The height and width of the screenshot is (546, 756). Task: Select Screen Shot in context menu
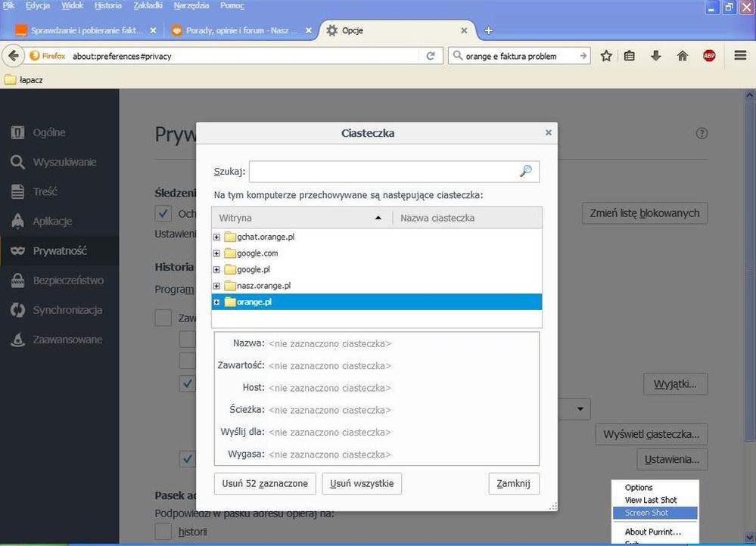click(646, 513)
